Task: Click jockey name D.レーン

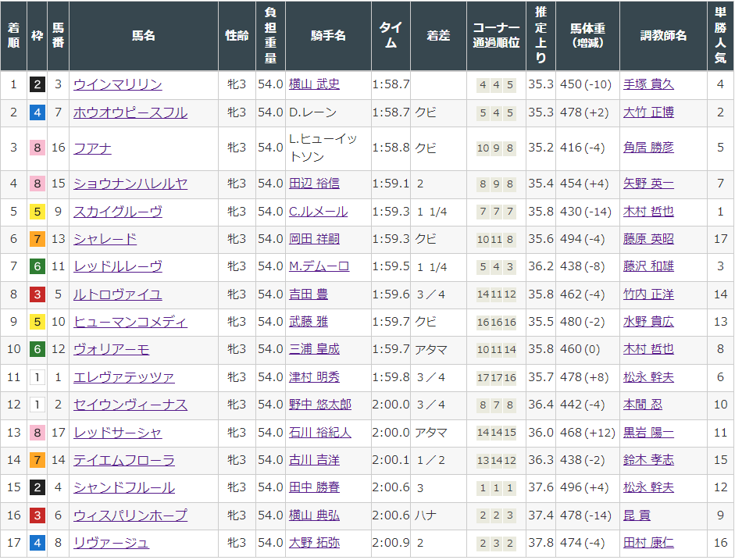Action: tap(312, 112)
